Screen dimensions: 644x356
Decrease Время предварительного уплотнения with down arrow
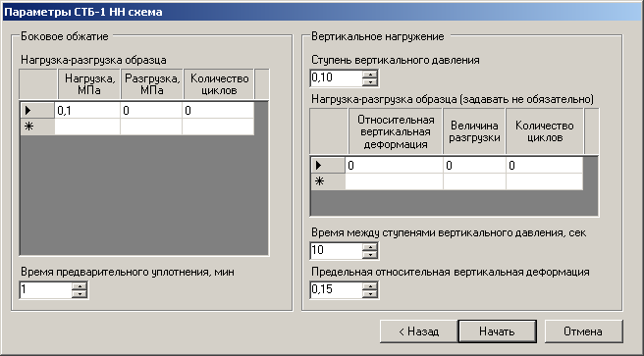click(80, 293)
